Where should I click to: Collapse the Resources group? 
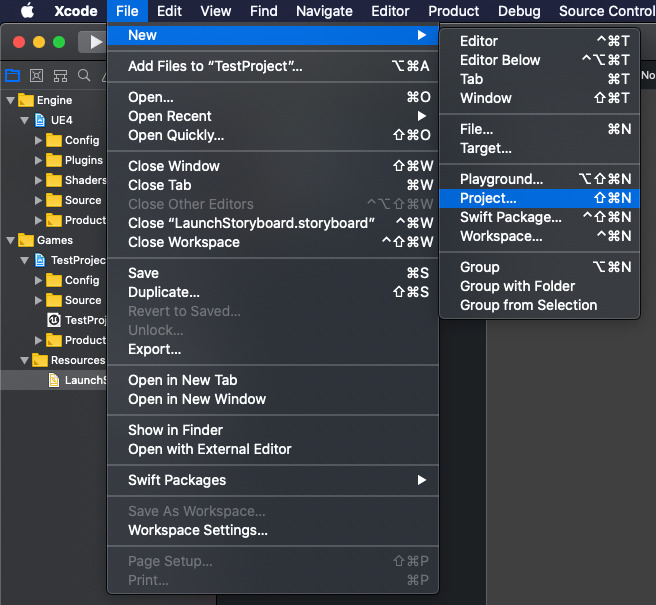click(24, 360)
